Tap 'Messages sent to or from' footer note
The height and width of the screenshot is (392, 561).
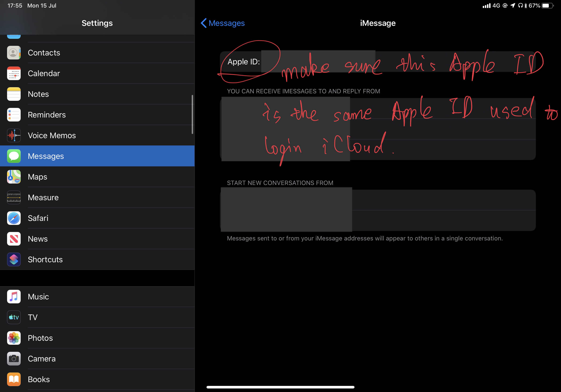365,238
